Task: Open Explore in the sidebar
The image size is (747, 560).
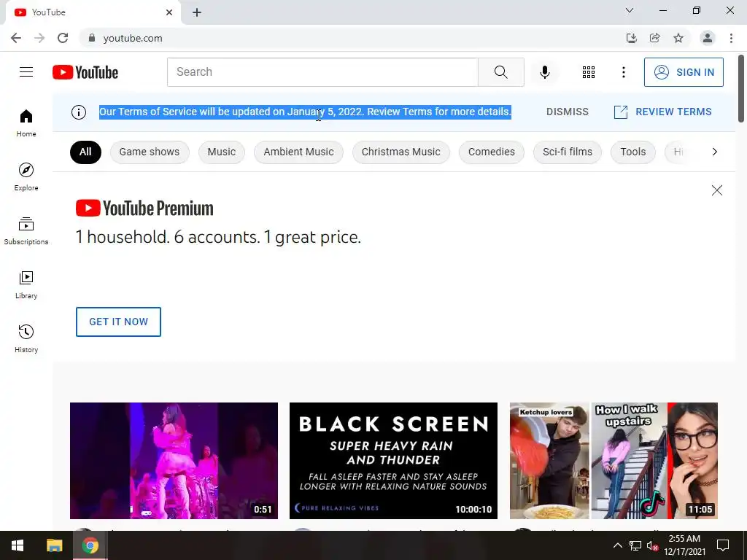Action: (26, 176)
